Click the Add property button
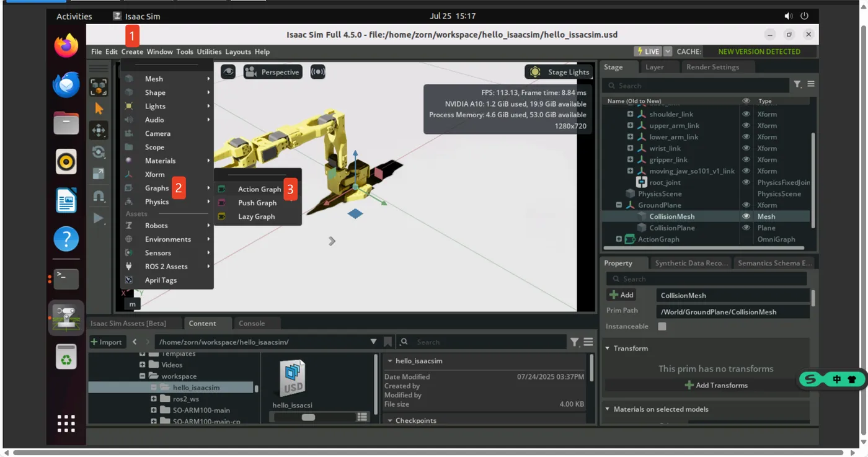Image resolution: width=868 pixels, height=457 pixels. [621, 295]
